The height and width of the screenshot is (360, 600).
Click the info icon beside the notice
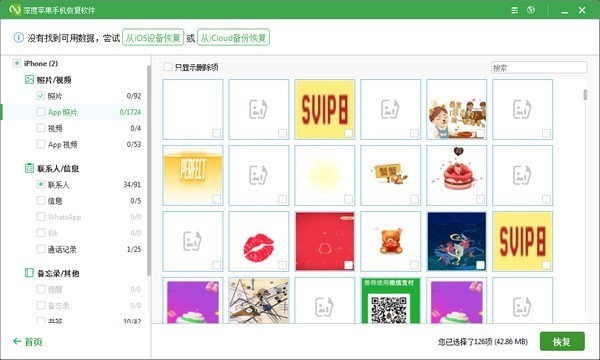click(18, 37)
